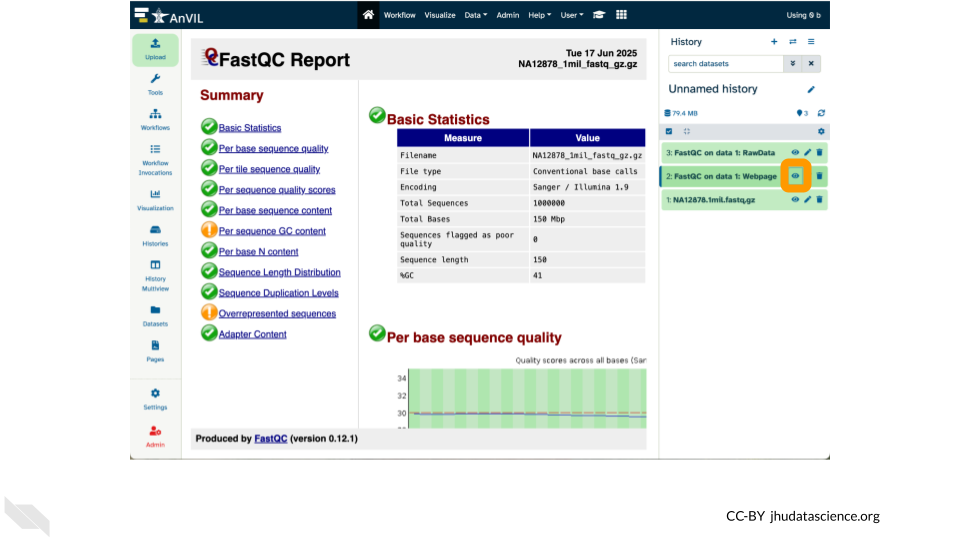This screenshot has height=540, width=960.
Task: Open the Visualize menu item
Action: [x=440, y=15]
